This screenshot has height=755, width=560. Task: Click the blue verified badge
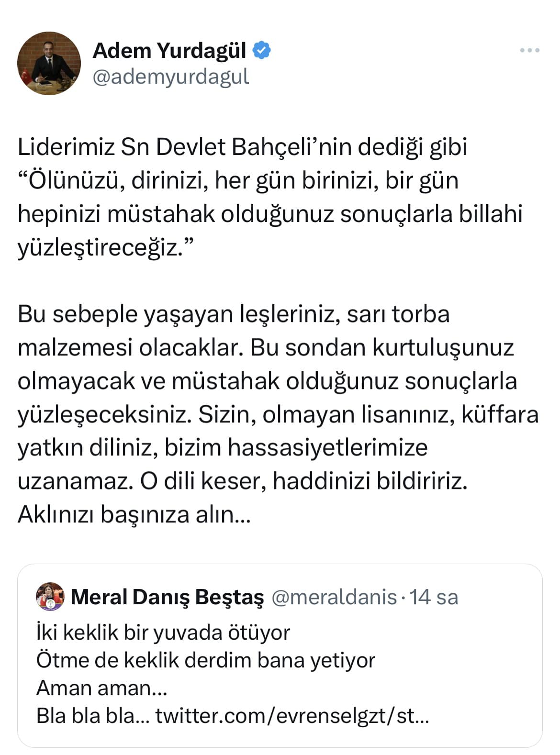tap(262, 50)
